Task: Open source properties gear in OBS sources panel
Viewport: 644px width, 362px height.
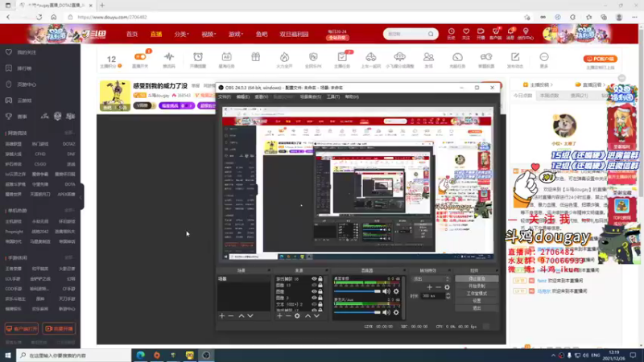Action: tap(297, 316)
